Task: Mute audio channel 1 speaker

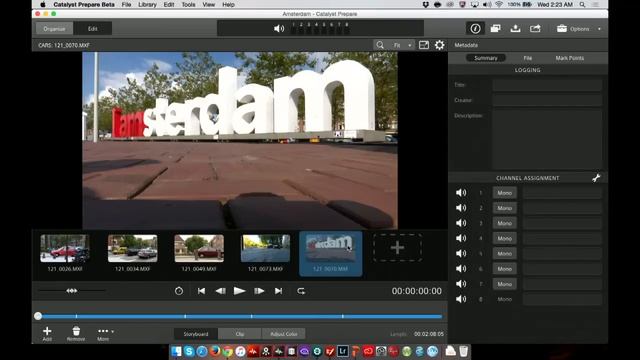Action: [461, 193]
